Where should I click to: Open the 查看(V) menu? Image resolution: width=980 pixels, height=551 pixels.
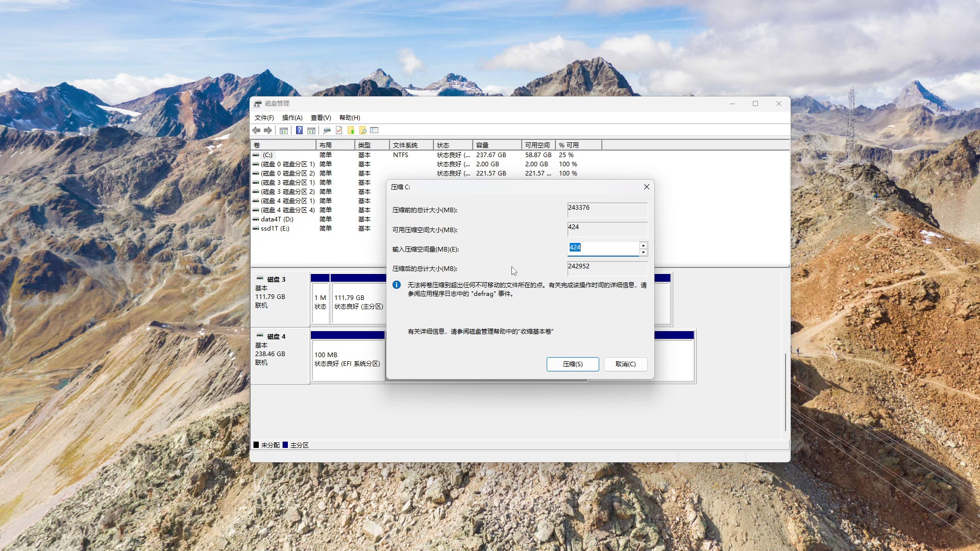[321, 117]
